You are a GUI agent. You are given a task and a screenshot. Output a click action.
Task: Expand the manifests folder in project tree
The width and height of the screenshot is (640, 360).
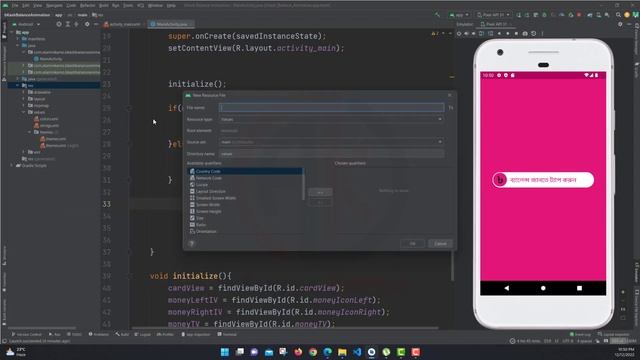click(18, 39)
